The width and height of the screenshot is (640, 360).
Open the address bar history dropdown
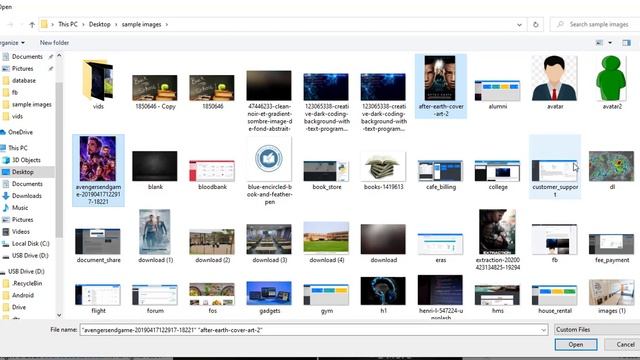coord(519,24)
